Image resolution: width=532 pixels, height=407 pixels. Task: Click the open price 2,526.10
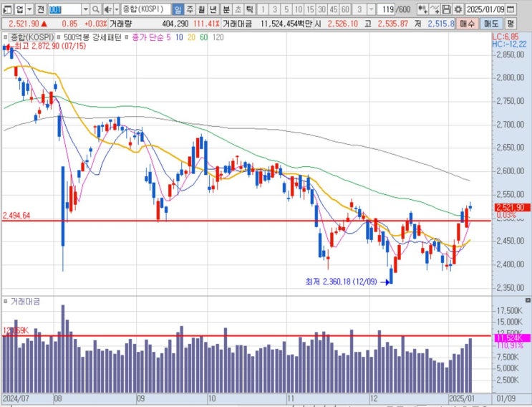coord(343,24)
